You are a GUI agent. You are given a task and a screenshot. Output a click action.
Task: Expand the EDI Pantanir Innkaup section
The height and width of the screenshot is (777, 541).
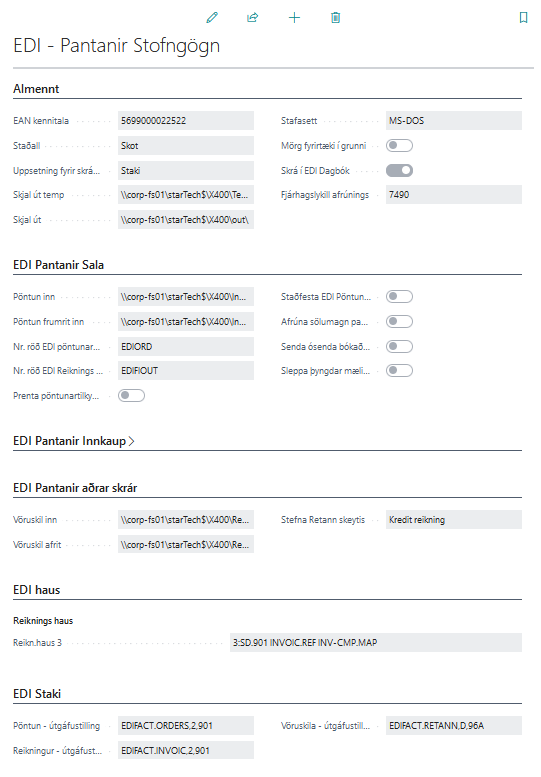74,441
